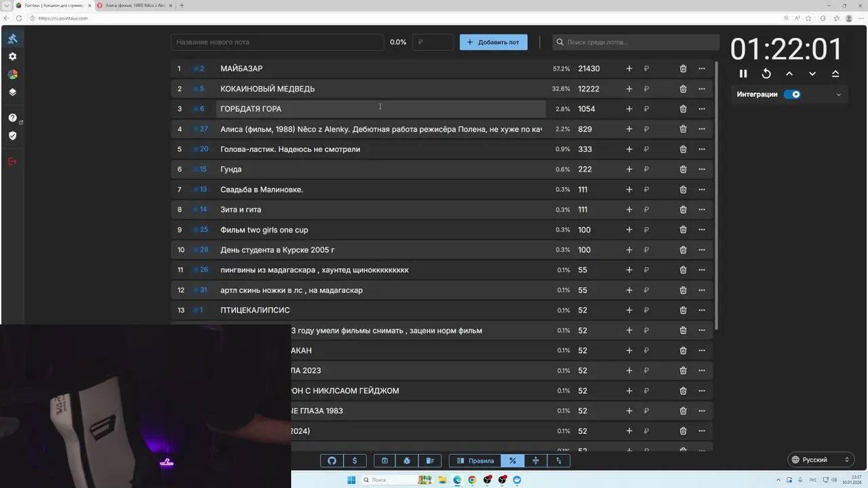Toggle the compact rows divider button
868x488 pixels.
pyautogui.click(x=536, y=461)
